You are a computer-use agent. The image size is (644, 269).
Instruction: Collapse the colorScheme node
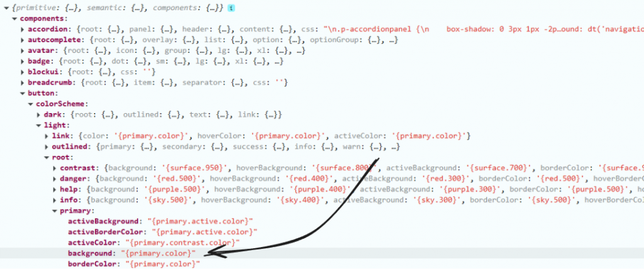(30, 104)
